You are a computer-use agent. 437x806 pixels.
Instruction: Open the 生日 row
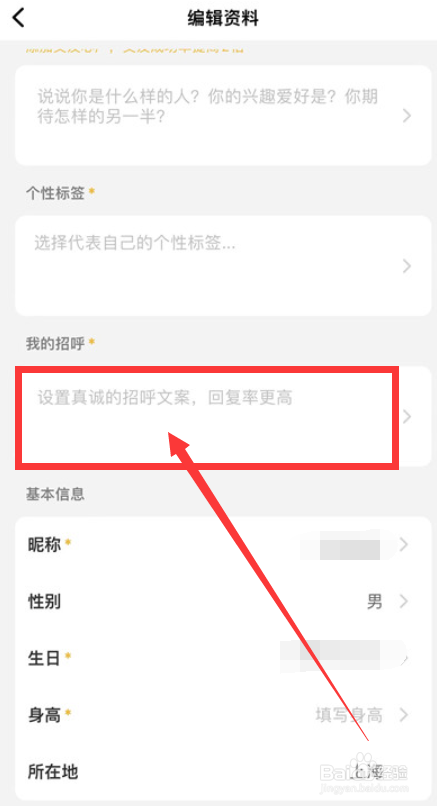[223, 657]
